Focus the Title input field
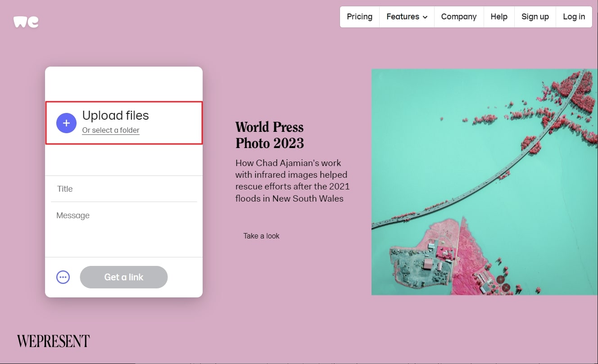 (x=124, y=189)
